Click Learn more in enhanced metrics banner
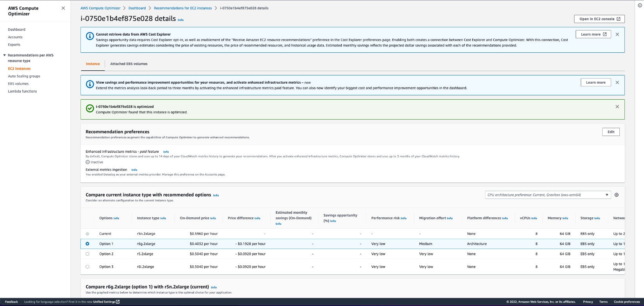The image size is (644, 306). (x=596, y=82)
